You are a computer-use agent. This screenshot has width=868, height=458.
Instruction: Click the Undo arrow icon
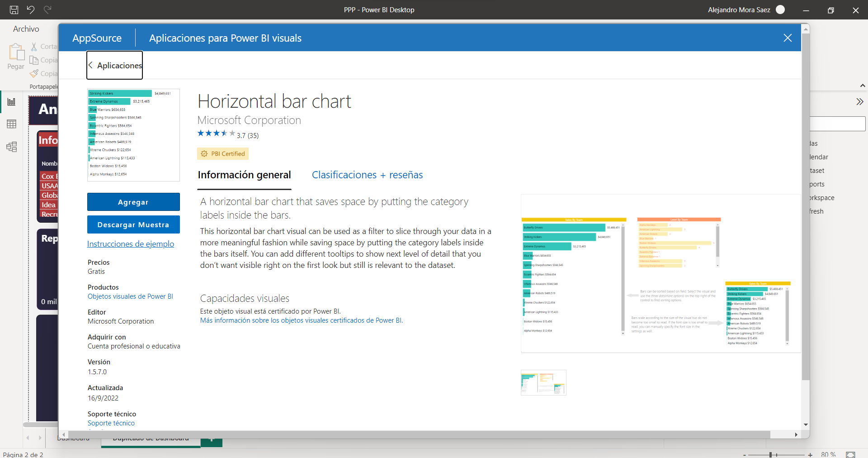(x=31, y=10)
